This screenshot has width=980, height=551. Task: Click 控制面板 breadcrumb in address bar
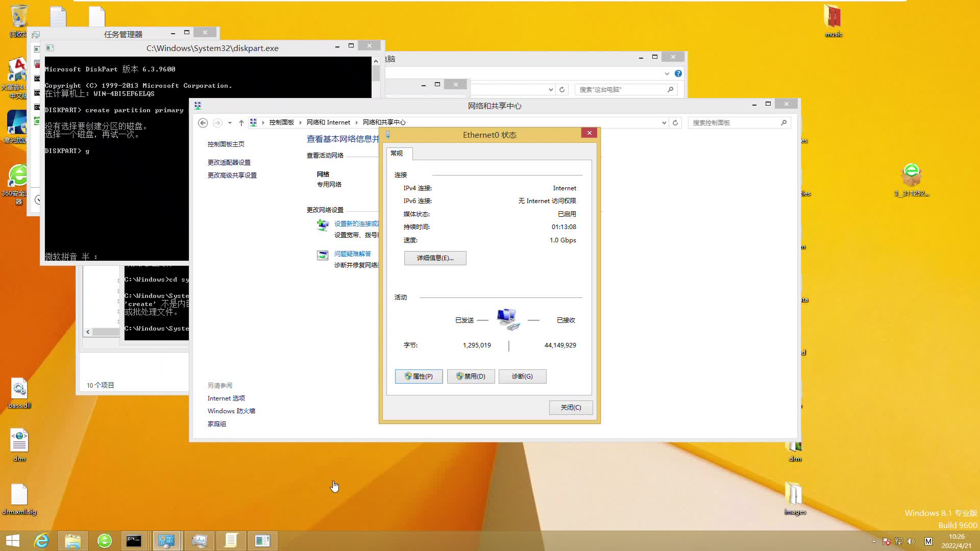click(x=282, y=122)
